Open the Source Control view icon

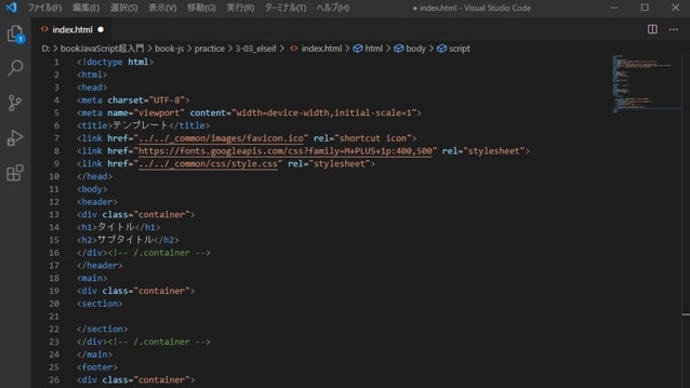pyautogui.click(x=15, y=103)
